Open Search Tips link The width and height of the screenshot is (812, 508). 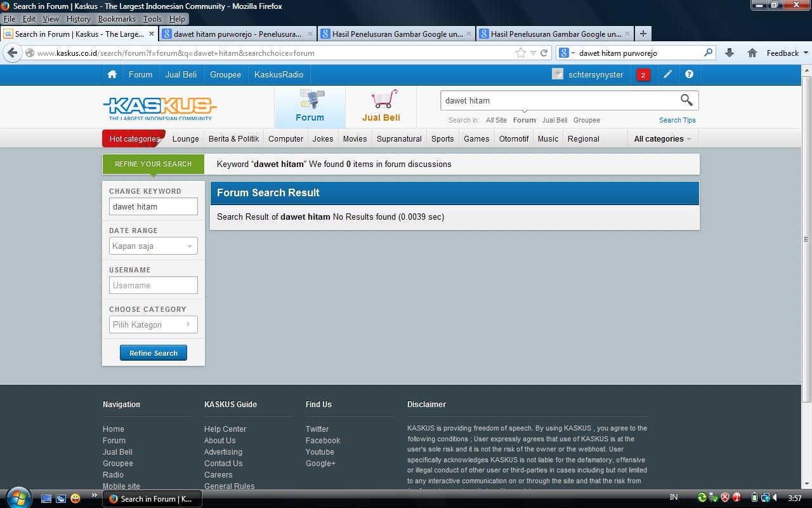[677, 120]
